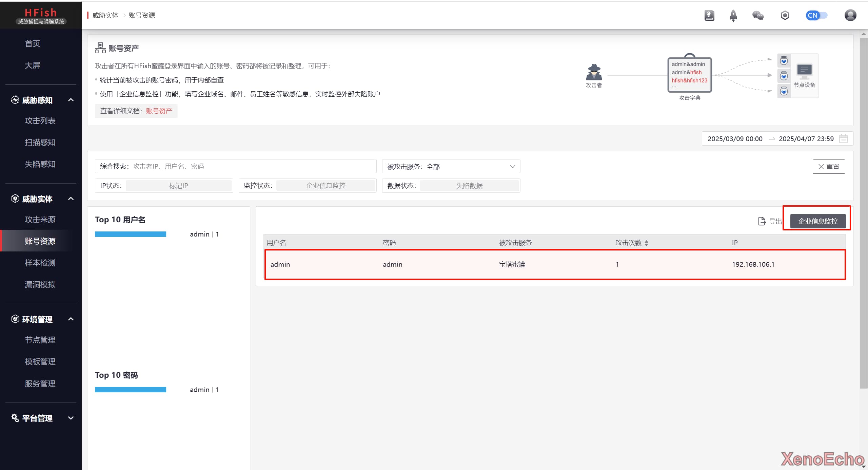
Task: Go to 攻击列表 in sidebar
Action: pos(40,121)
